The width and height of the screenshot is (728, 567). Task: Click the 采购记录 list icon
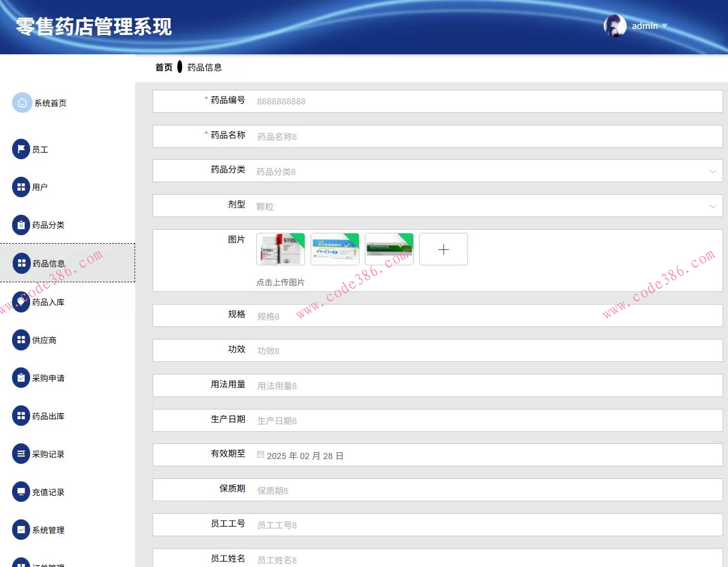coord(21,454)
